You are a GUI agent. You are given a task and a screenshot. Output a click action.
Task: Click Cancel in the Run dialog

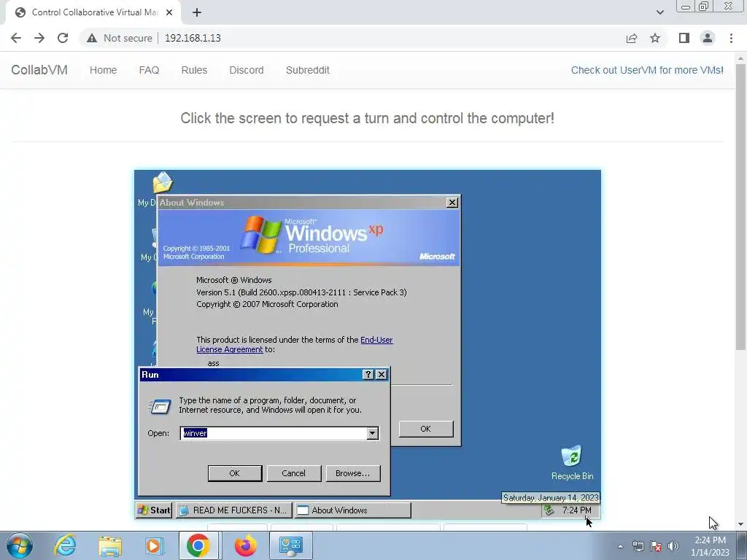pyautogui.click(x=293, y=473)
